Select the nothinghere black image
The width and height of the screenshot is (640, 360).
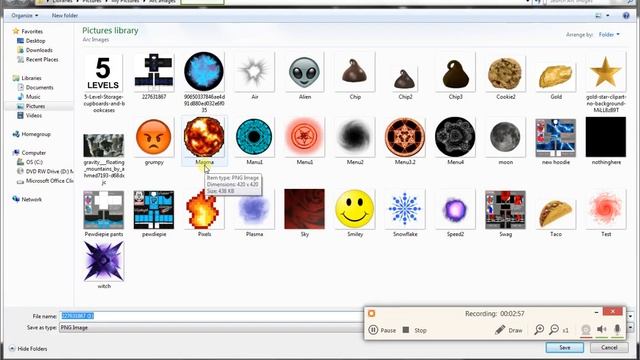pos(605,137)
